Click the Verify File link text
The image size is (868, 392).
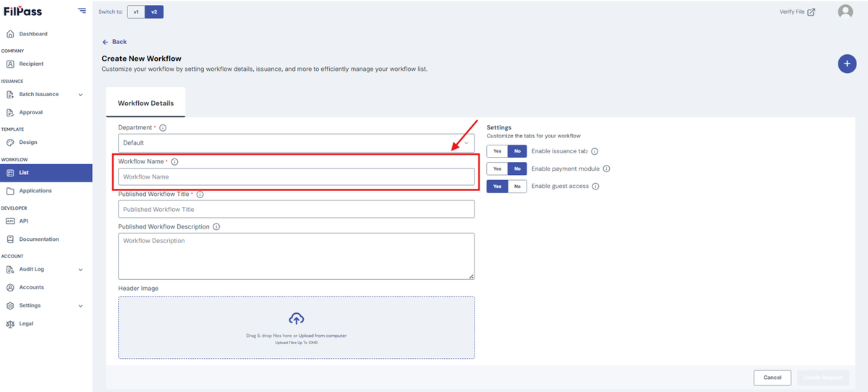point(792,12)
